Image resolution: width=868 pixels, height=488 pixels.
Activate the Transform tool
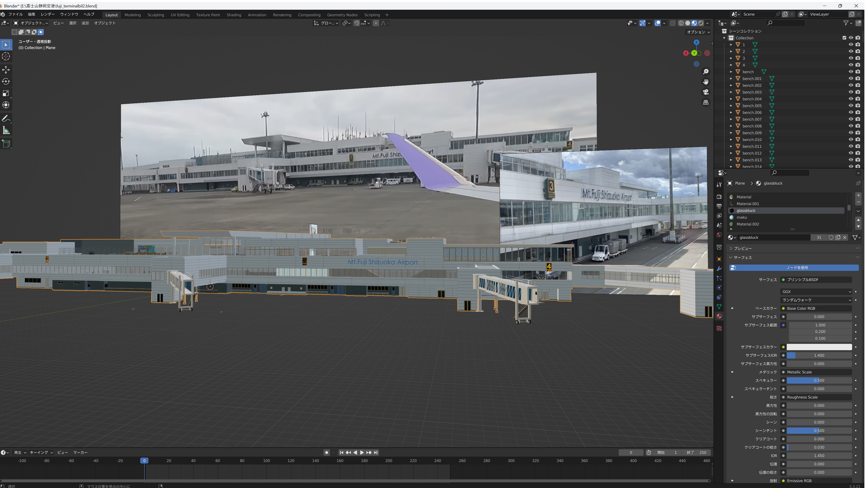6,105
